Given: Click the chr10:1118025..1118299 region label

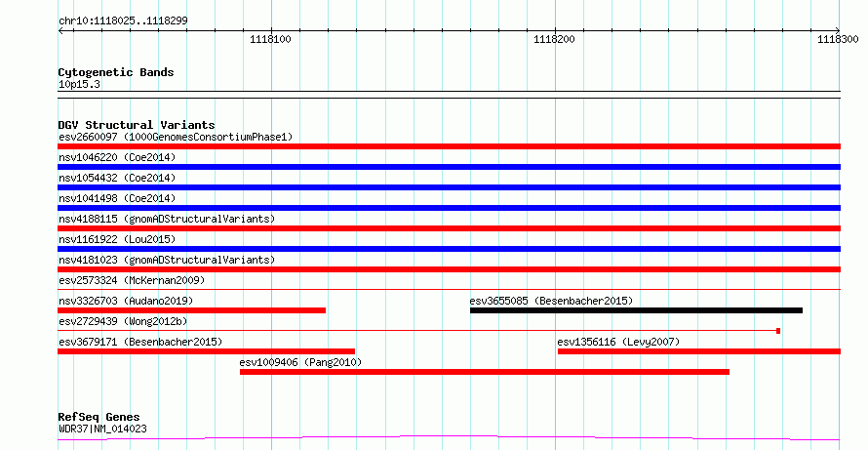Looking at the screenshot, I should click(x=123, y=21).
